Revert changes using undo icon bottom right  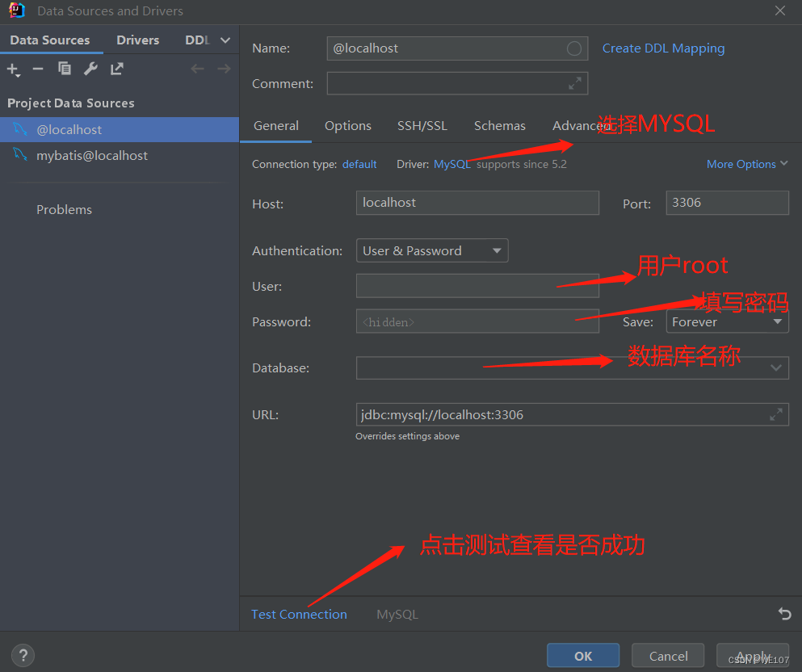pyautogui.click(x=784, y=613)
